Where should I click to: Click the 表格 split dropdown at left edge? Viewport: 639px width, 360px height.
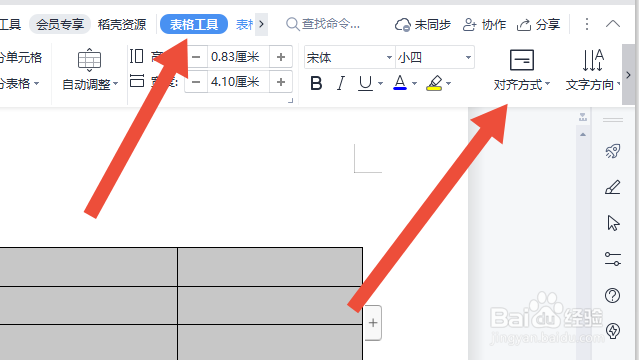tap(20, 84)
